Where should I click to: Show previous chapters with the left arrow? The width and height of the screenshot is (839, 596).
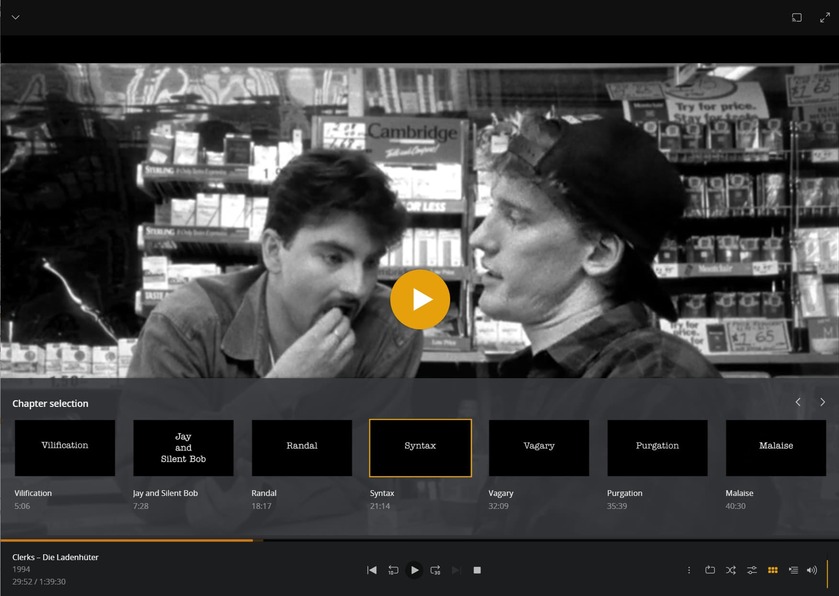point(798,402)
